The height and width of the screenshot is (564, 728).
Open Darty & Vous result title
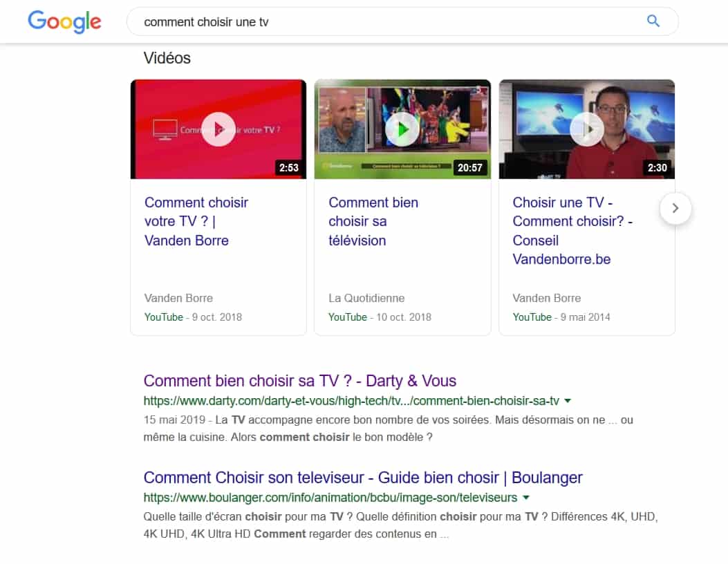click(x=300, y=381)
